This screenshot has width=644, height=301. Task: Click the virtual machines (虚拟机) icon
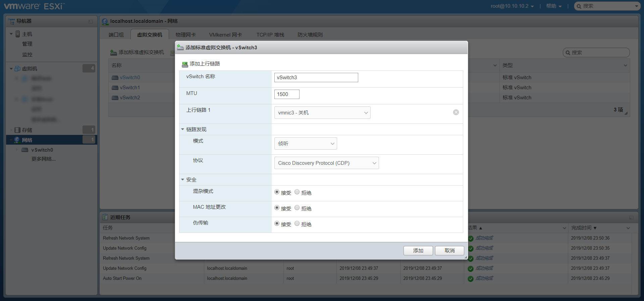click(x=17, y=68)
